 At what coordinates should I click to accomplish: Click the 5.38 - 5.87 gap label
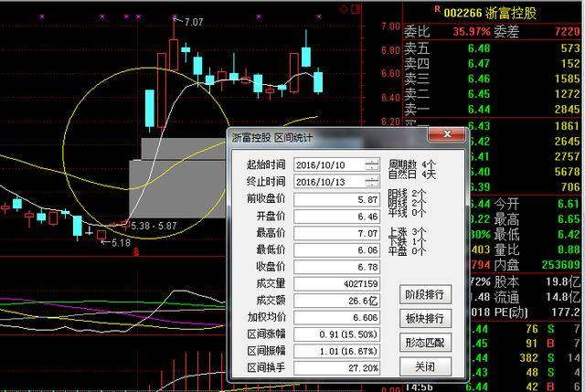pos(154,226)
